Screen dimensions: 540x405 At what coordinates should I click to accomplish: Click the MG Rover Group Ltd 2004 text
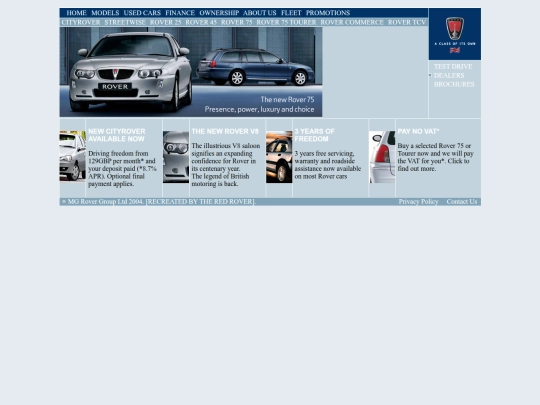pyautogui.click(x=105, y=202)
